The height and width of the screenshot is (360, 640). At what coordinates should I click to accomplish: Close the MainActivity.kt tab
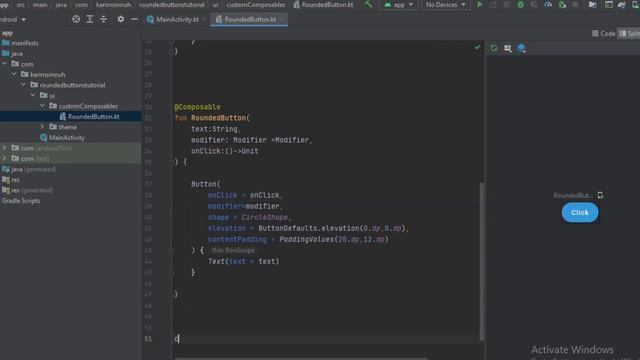pyautogui.click(x=204, y=20)
